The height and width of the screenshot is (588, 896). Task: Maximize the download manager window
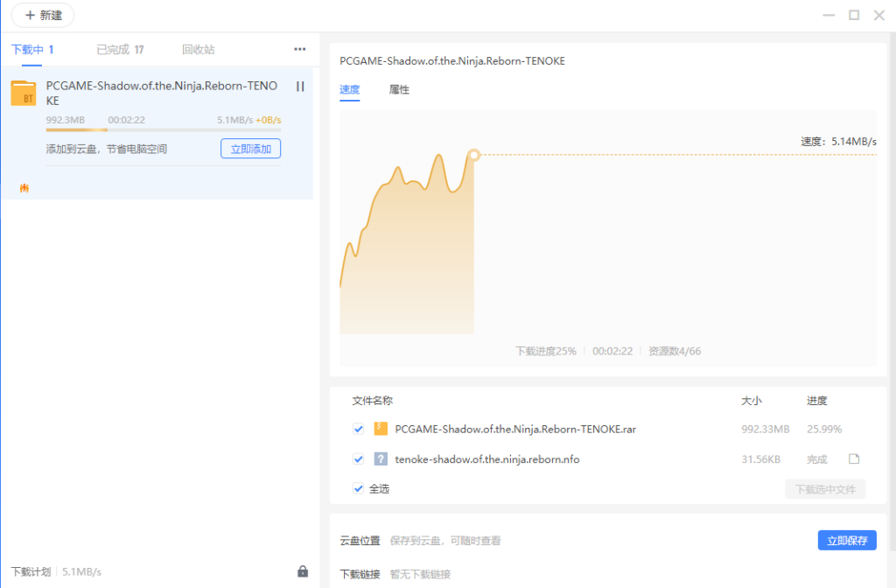coord(854,16)
